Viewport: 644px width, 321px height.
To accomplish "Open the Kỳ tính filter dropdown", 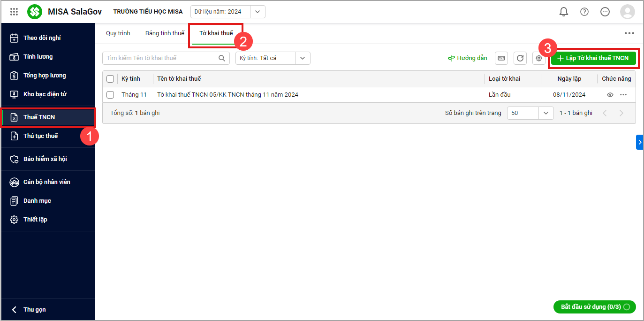I will click(303, 58).
